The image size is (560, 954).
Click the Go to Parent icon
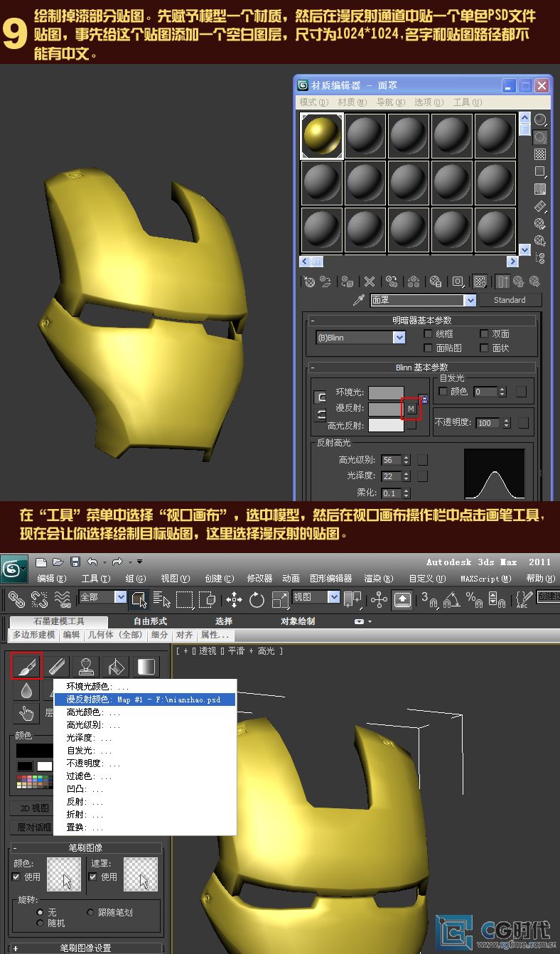519,282
